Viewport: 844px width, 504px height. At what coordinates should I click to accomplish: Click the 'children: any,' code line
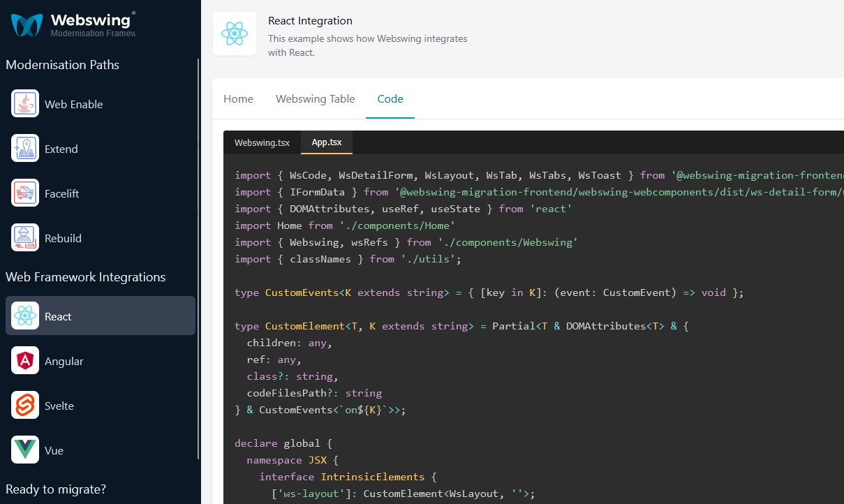pyautogui.click(x=289, y=343)
